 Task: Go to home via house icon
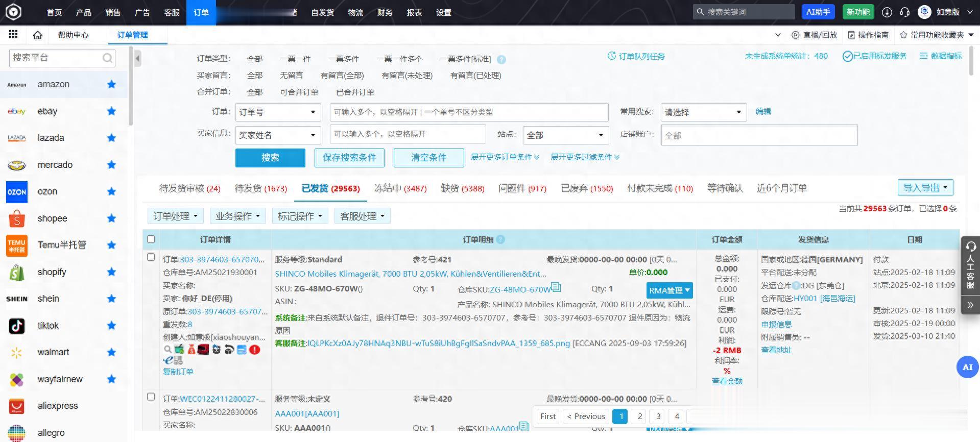(x=37, y=35)
